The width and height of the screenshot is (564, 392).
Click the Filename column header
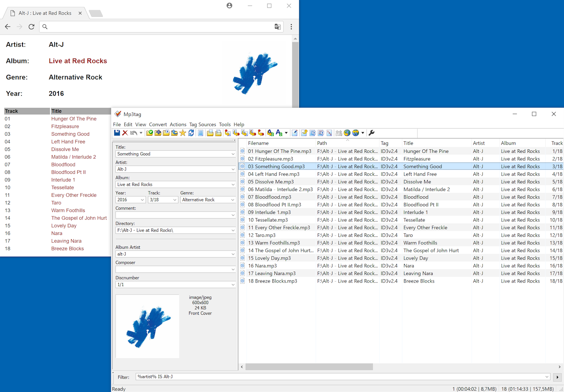(x=259, y=143)
